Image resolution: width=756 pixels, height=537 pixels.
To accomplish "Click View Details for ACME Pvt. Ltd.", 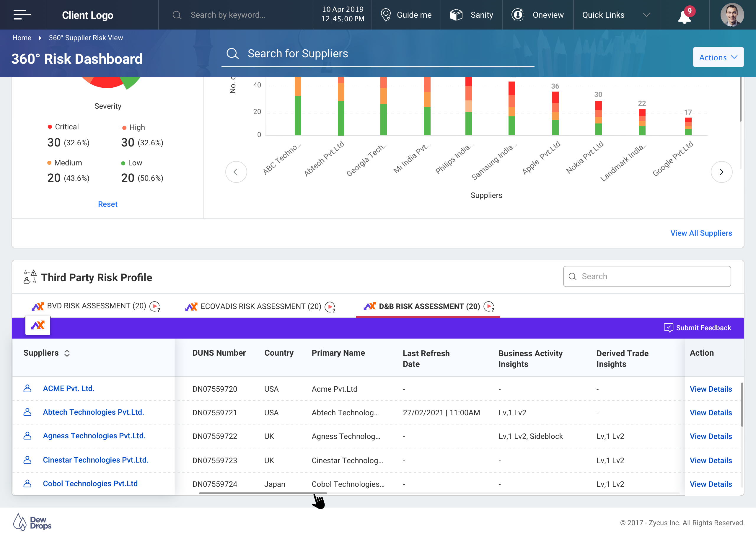I will [x=711, y=389].
